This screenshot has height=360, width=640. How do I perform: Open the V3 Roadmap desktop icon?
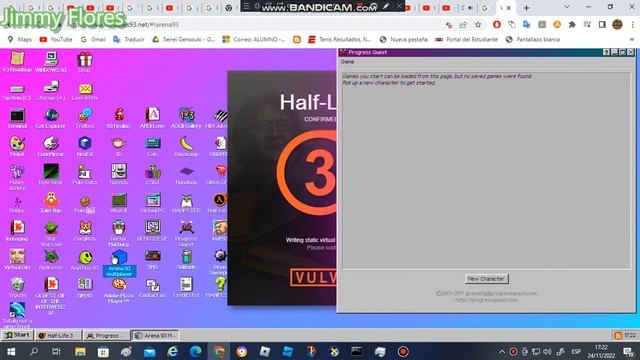(17, 62)
